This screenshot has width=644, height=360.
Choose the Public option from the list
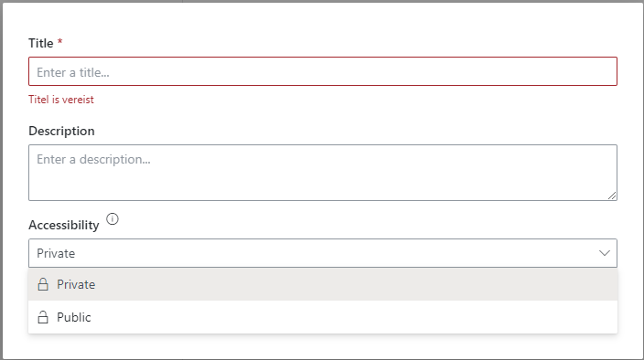point(323,317)
